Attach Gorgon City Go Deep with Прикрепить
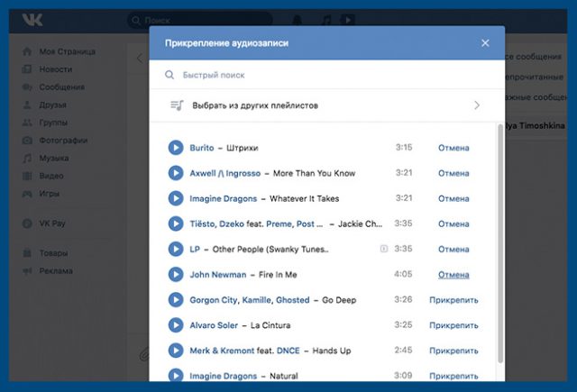The height and width of the screenshot is (392, 577). coord(453,300)
